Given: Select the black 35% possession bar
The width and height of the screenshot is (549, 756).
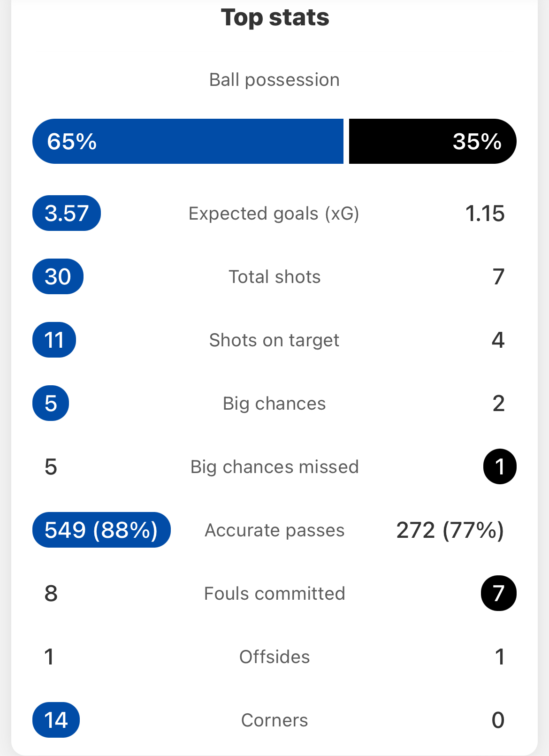Looking at the screenshot, I should pos(433,141).
